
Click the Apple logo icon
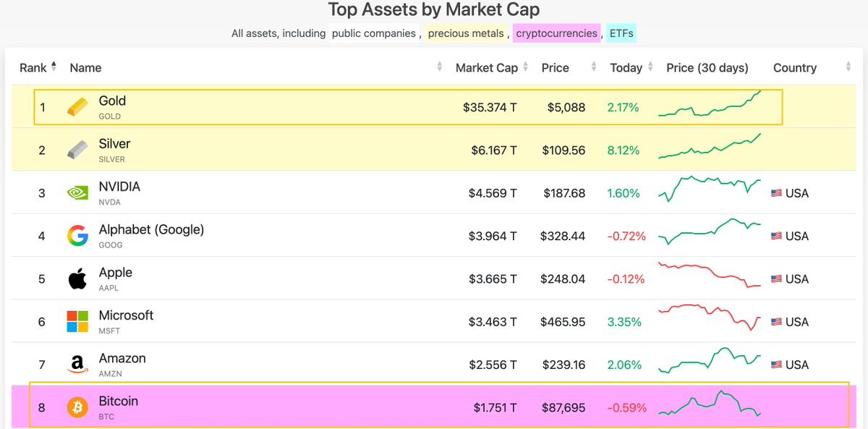coord(77,279)
